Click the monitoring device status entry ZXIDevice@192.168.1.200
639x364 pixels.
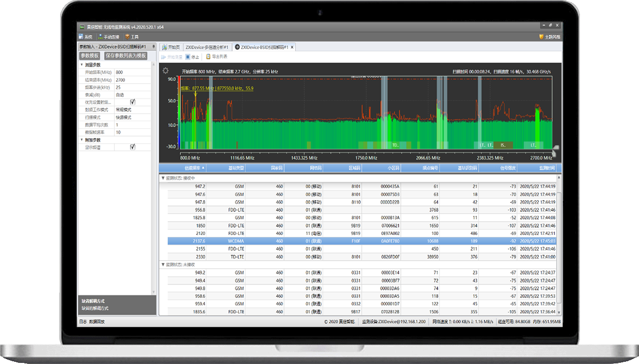tap(394, 322)
